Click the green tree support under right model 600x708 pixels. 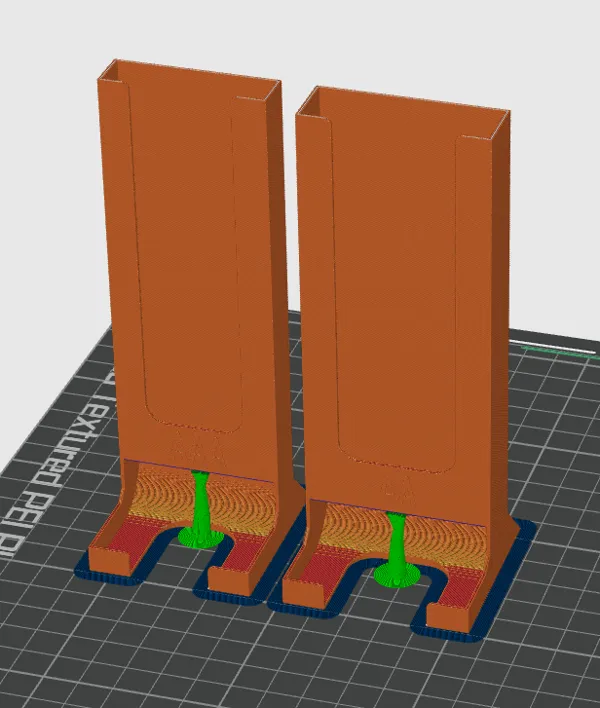pyautogui.click(x=397, y=551)
